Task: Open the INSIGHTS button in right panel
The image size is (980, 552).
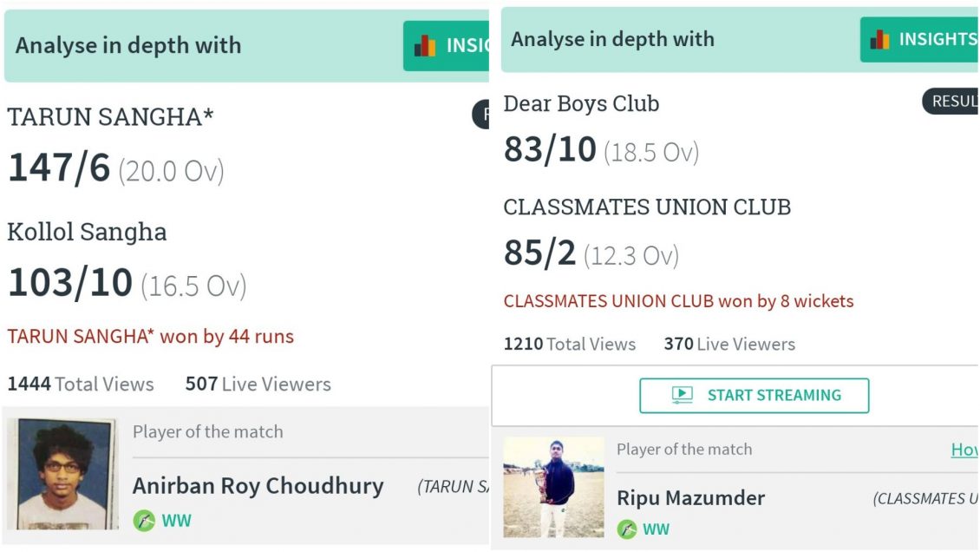Action: [x=919, y=39]
